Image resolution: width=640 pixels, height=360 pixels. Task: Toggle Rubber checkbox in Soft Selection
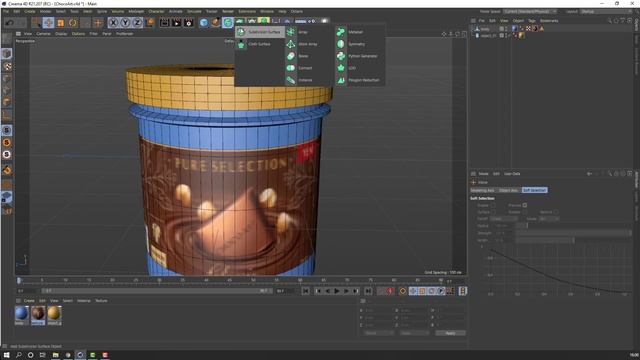(525, 212)
